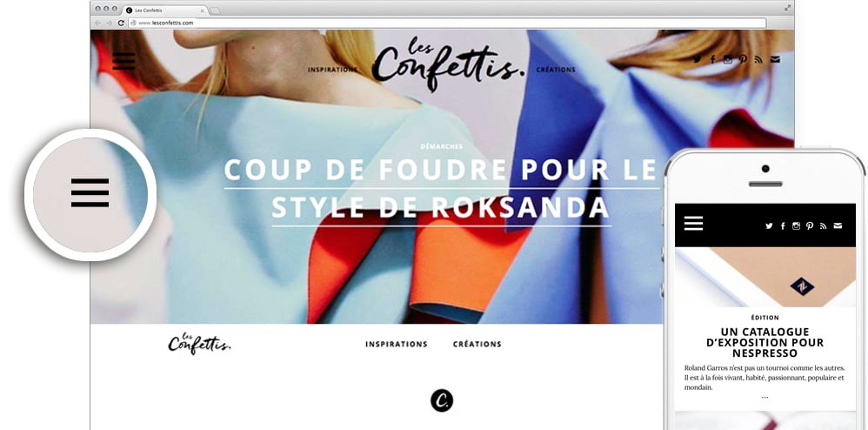This screenshot has height=430, width=868.
Task: Select CRÉATIONS in the hero navigation
Action: (556, 70)
